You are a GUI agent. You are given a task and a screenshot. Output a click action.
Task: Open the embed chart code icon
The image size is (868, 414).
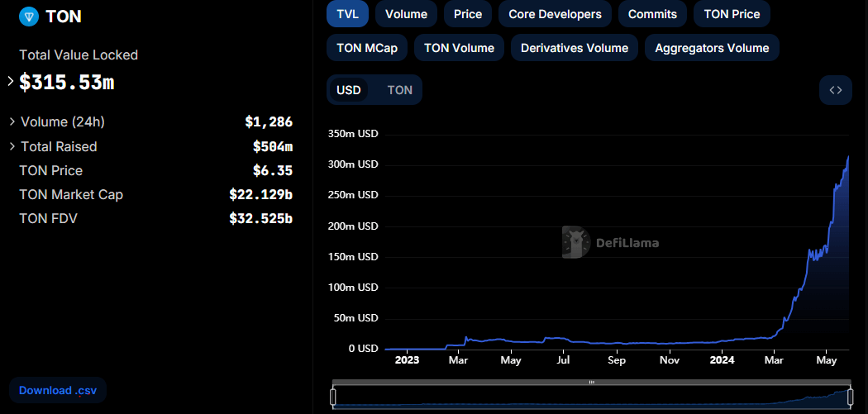(835, 90)
